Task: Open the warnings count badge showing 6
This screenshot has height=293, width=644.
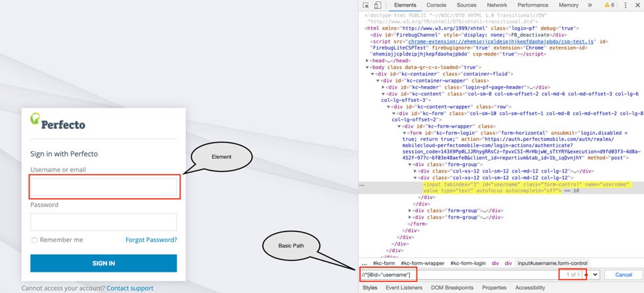Action: [610, 5]
